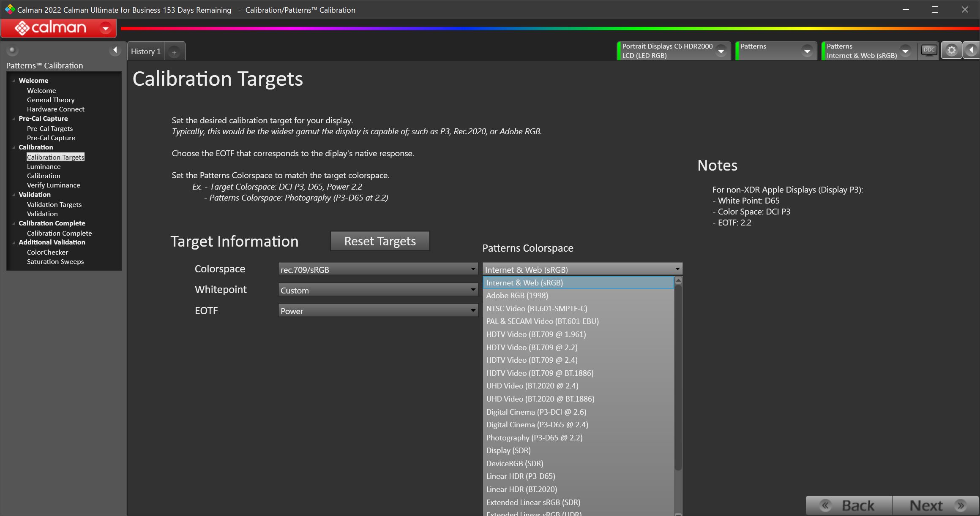Maximize the Calman window

(x=935, y=9)
